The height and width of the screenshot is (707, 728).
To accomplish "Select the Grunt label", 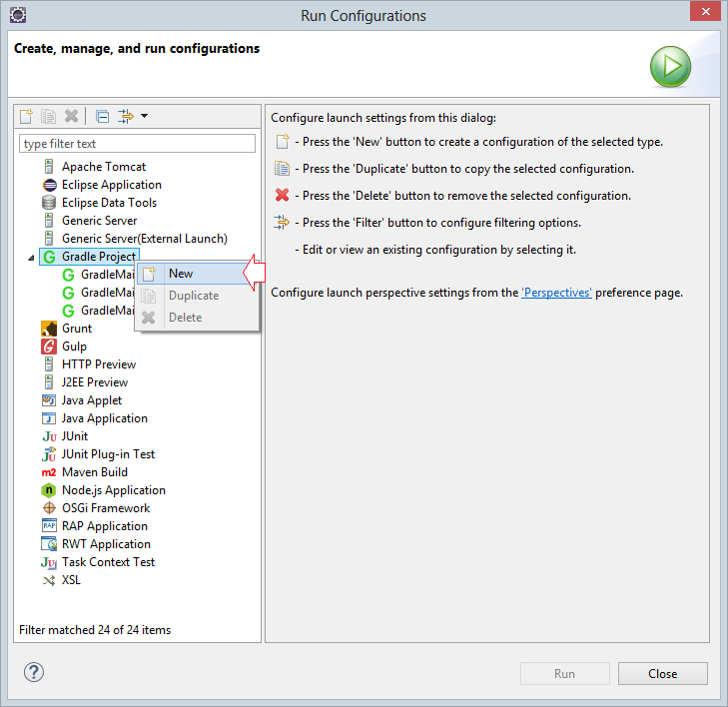I will click(77, 329).
